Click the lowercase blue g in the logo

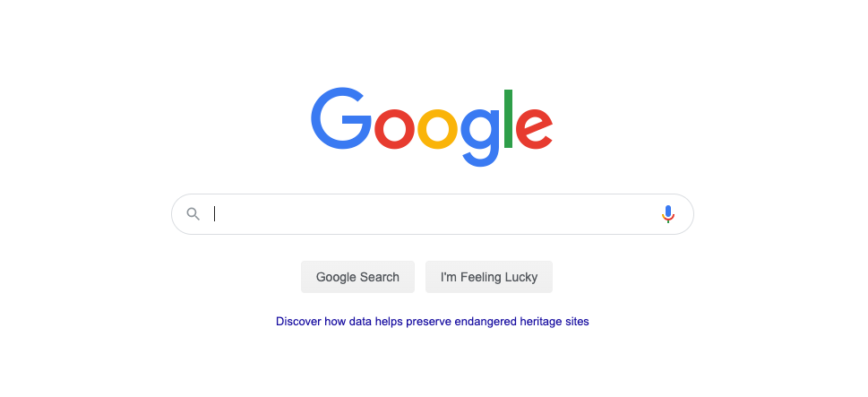[x=480, y=137]
